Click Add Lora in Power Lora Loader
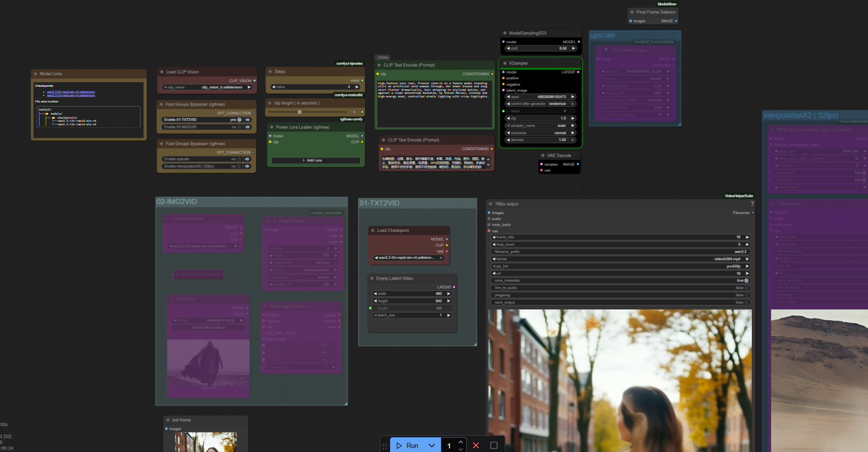868x452 pixels. tap(316, 160)
